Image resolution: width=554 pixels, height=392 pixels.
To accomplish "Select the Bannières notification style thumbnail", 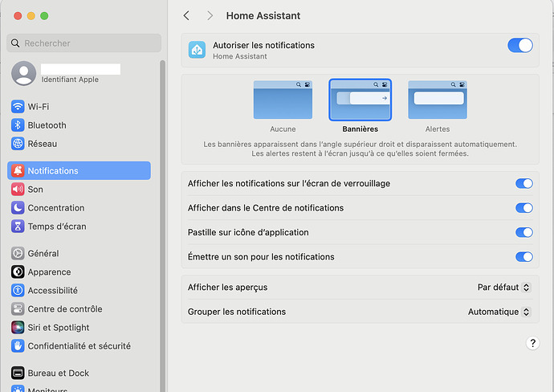I will [360, 100].
